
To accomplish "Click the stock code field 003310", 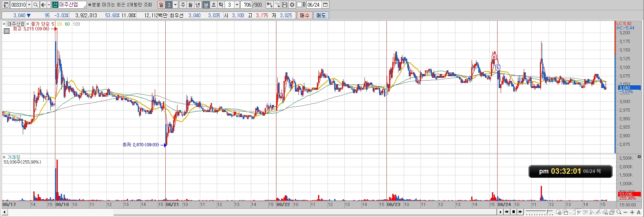I will [x=18, y=5].
